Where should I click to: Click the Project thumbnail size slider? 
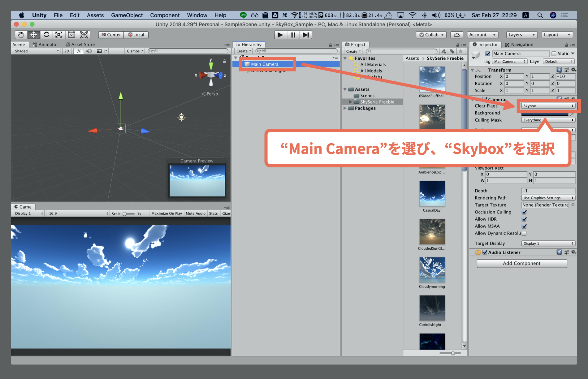point(450,353)
